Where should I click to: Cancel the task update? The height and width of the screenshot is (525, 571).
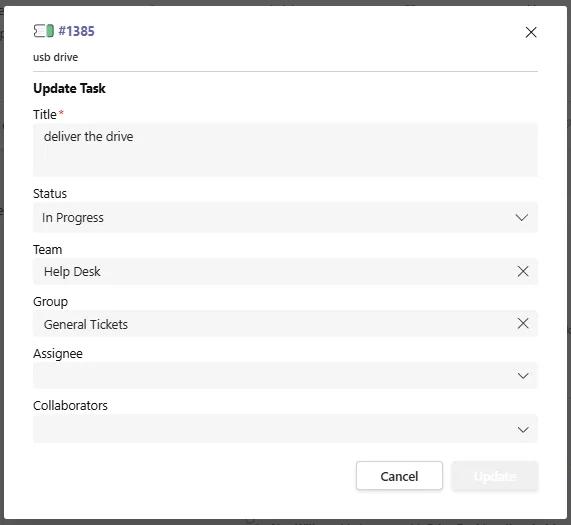tap(399, 476)
